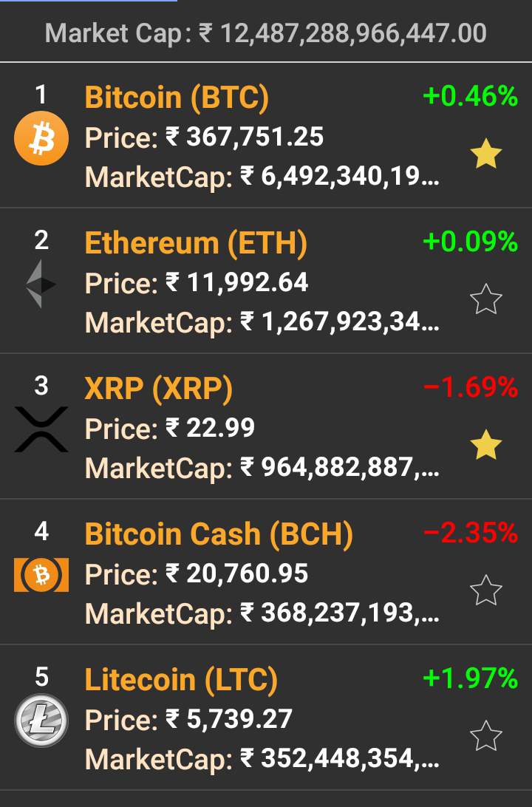Open the Bitcoin (BTC) coin title

pos(177,98)
